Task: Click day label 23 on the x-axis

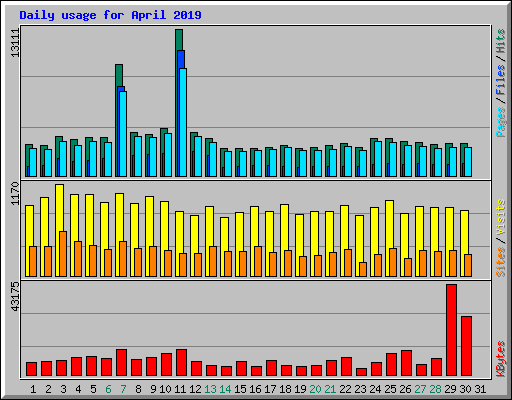Action: click(360, 389)
